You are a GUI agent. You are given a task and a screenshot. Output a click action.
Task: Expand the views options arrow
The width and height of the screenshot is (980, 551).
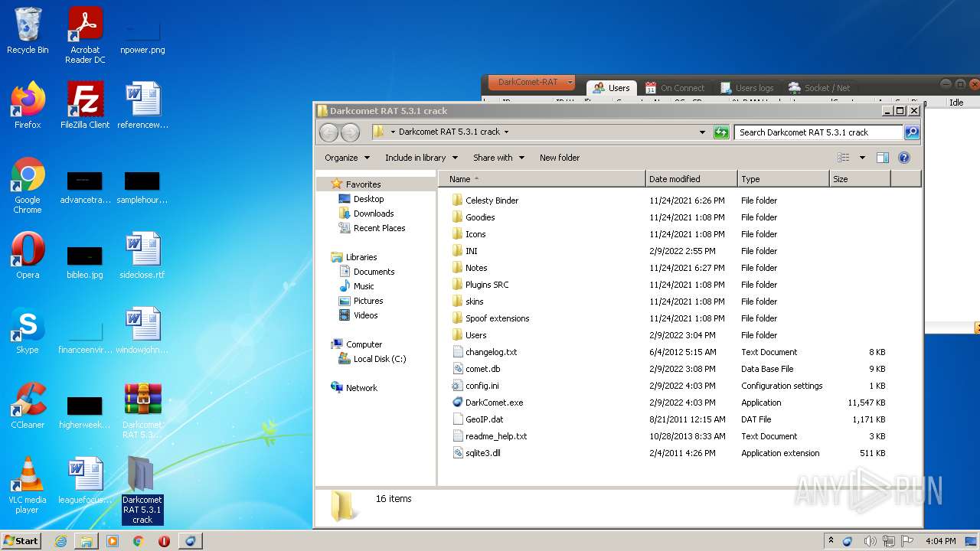(x=862, y=158)
